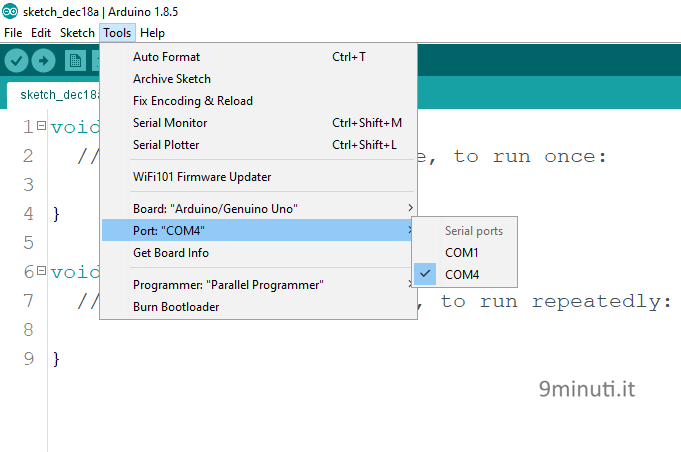Select Fix Encoding & Reload
The image size is (681, 452).
tap(258, 101)
